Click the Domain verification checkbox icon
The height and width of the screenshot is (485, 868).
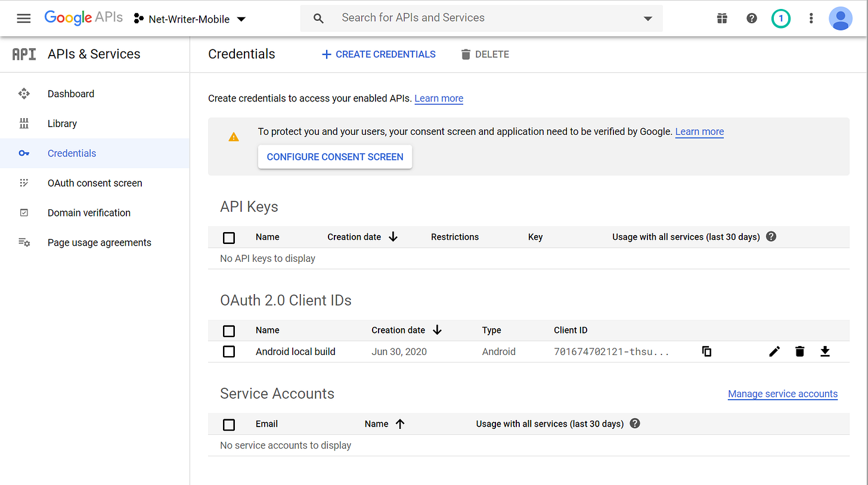[x=24, y=213]
